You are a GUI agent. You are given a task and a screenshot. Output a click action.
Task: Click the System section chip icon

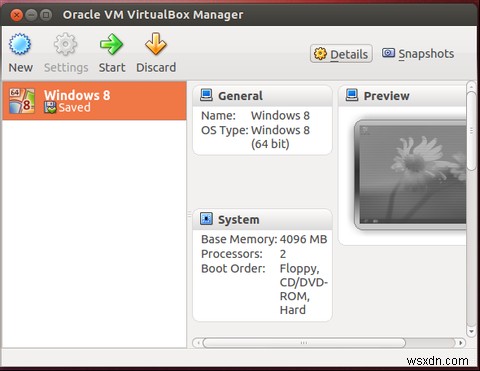pos(206,219)
